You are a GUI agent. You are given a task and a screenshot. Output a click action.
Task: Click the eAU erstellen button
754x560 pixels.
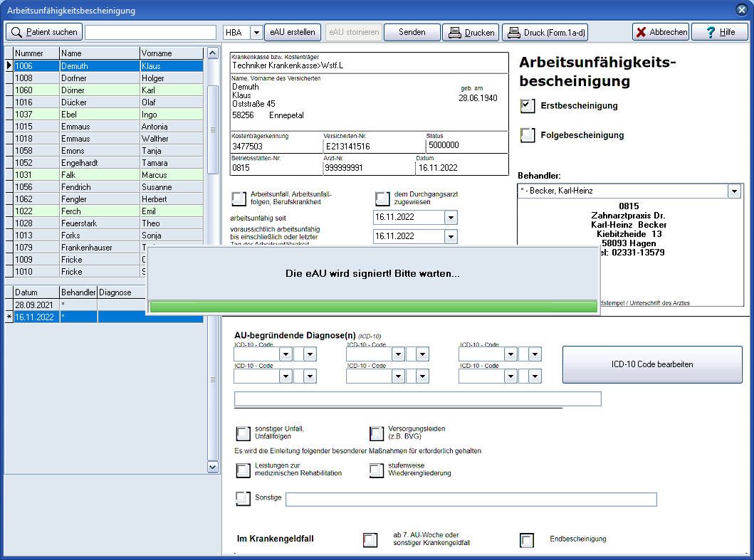pos(293,32)
